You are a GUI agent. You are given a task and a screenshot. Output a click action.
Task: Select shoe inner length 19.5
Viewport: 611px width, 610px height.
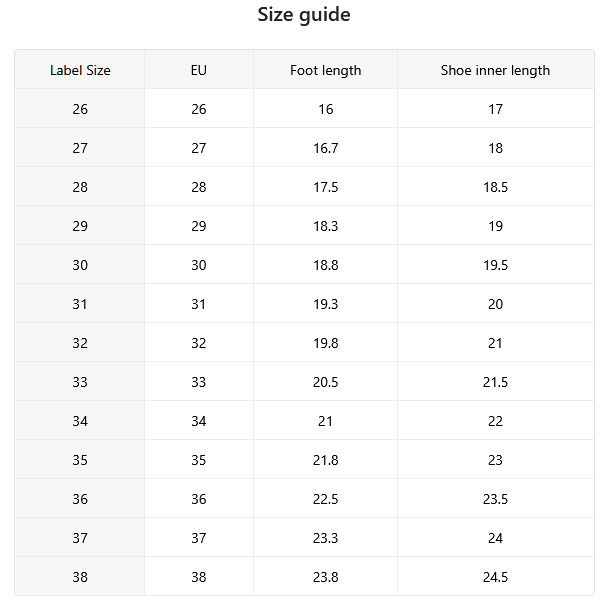(495, 265)
